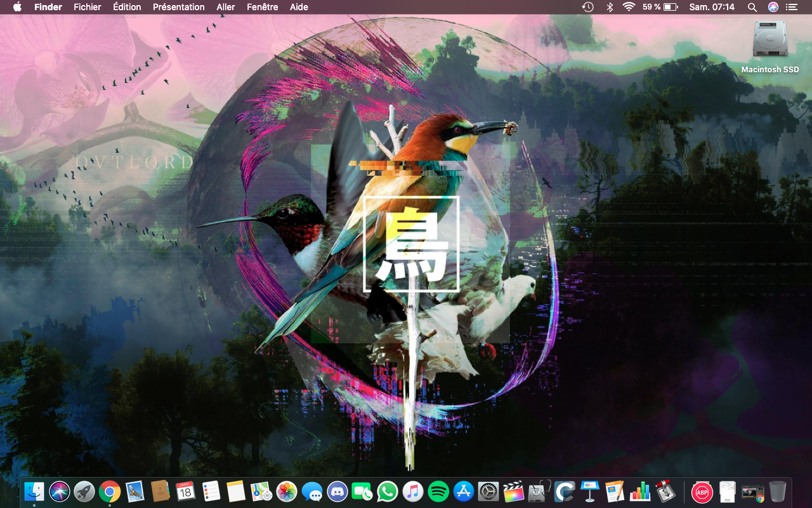Open the FaceTime app

[362, 491]
